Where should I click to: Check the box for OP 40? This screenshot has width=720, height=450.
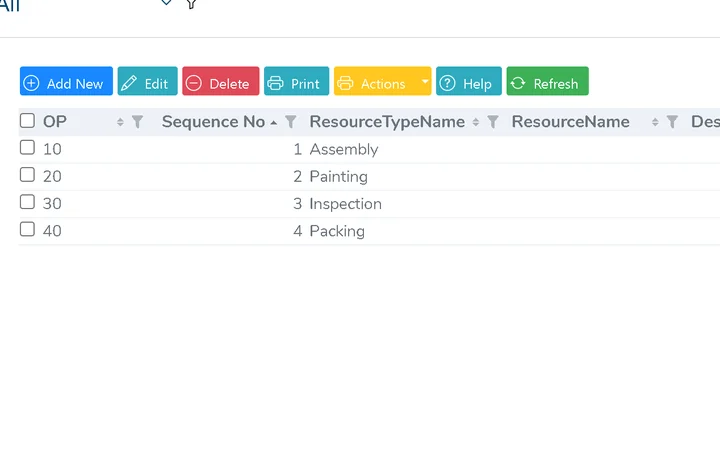[28, 229]
